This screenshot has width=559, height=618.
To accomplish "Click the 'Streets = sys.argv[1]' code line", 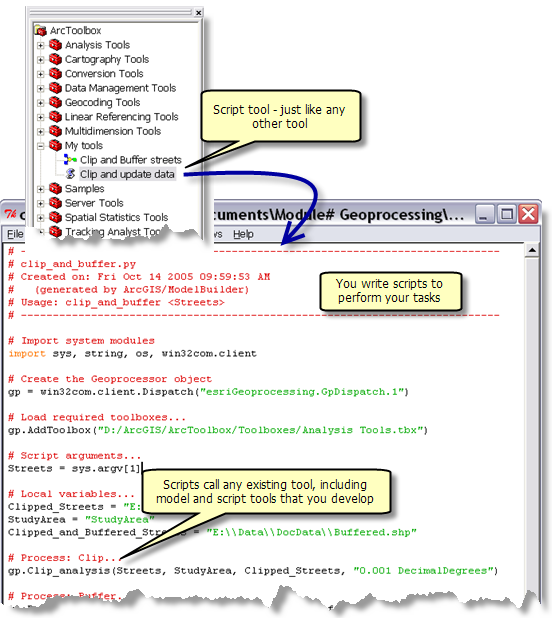I will [74, 469].
